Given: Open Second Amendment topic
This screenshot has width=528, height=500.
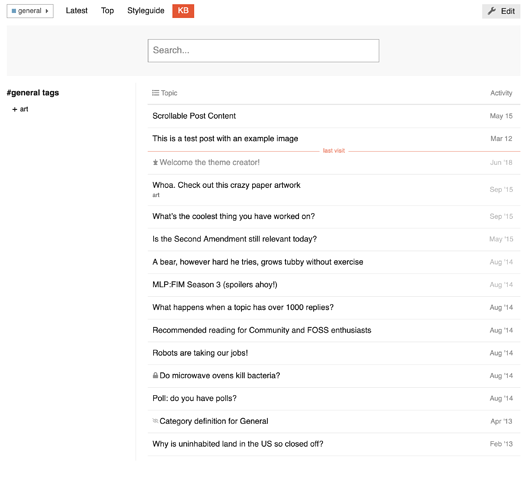Looking at the screenshot, I should point(235,239).
